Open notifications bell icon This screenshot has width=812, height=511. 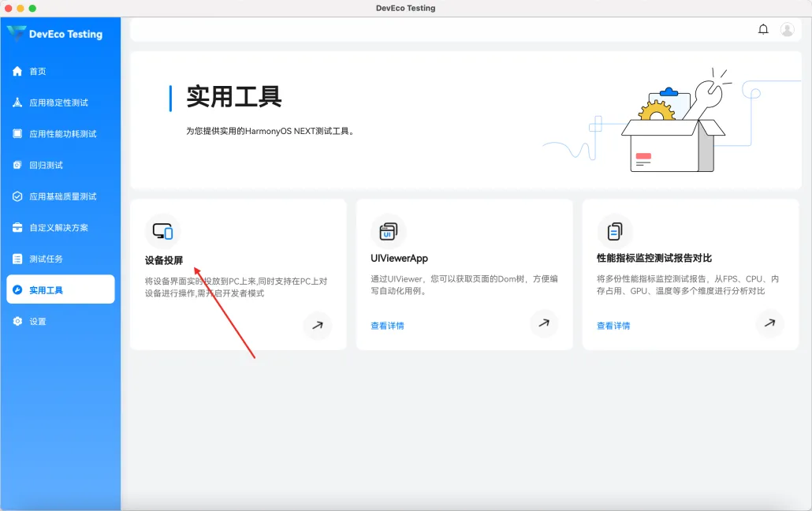763,29
